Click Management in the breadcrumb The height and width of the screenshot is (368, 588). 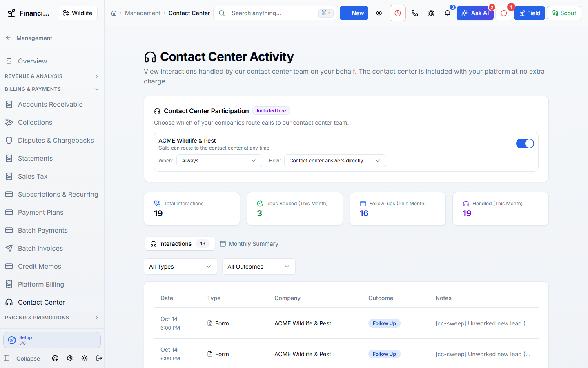tap(143, 13)
